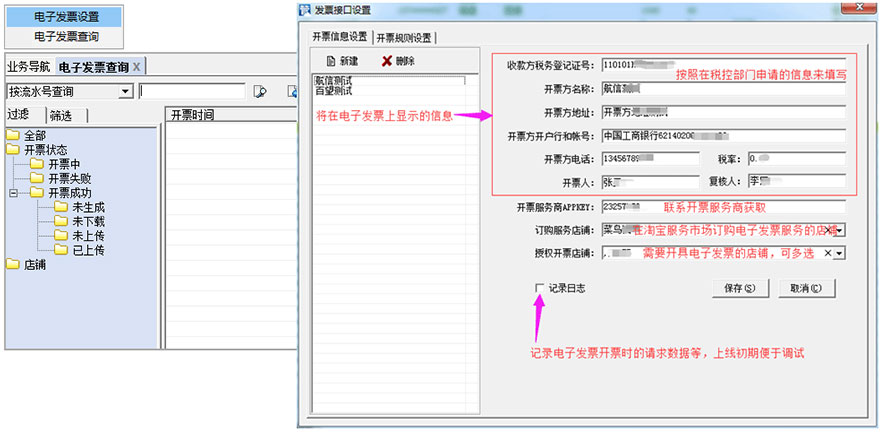Open the 订购服务店铺 dropdown arrow
The width and height of the screenshot is (881, 438).
coord(839,230)
